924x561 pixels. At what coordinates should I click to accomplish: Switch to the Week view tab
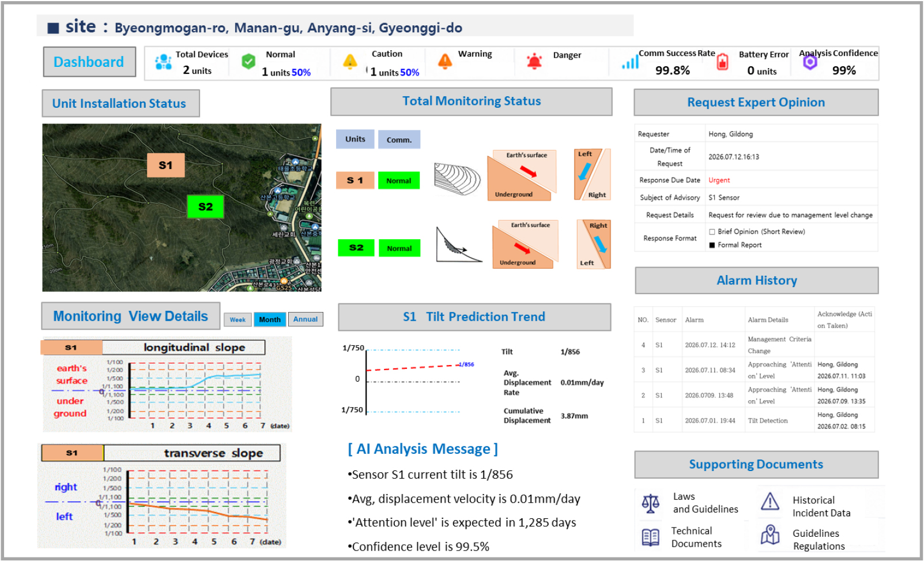pyautogui.click(x=237, y=319)
